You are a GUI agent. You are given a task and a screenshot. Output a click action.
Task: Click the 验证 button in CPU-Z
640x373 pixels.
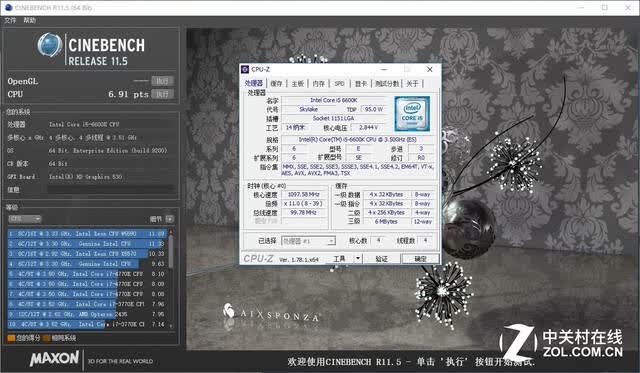tap(381, 259)
